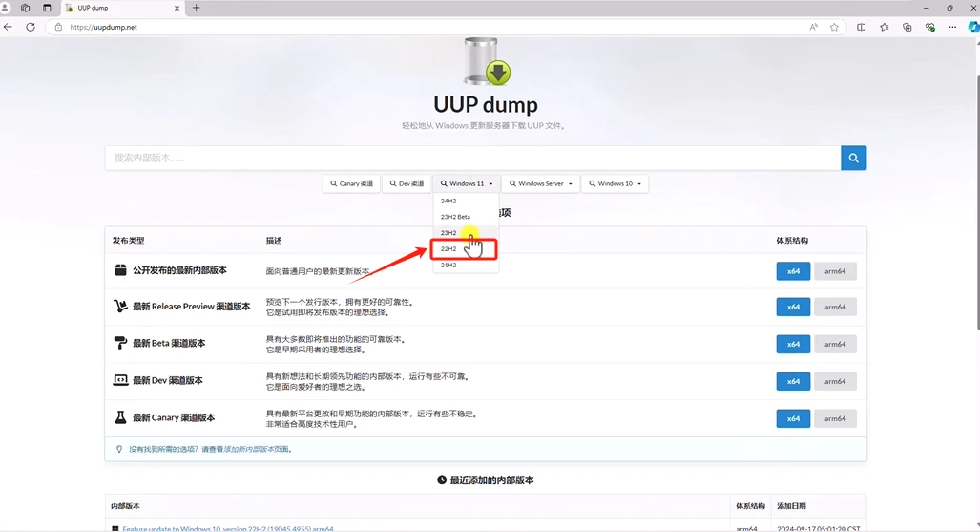Open collections icon in toolbar

(x=907, y=27)
